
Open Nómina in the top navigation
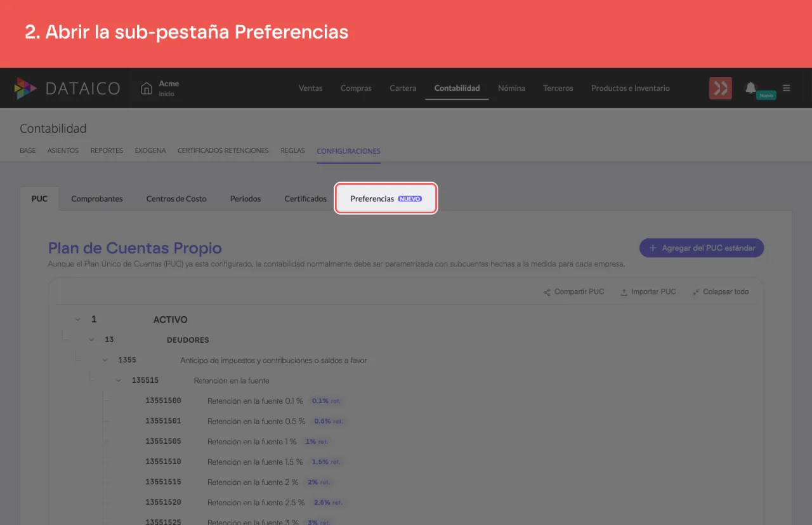pos(511,88)
